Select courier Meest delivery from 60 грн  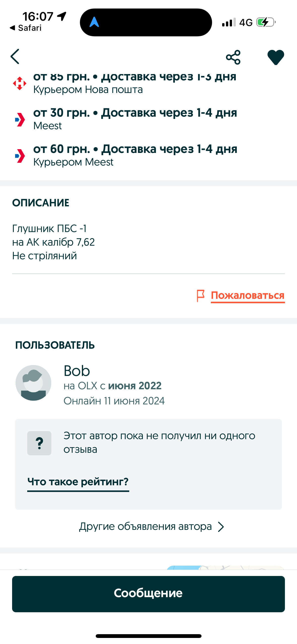coord(135,155)
